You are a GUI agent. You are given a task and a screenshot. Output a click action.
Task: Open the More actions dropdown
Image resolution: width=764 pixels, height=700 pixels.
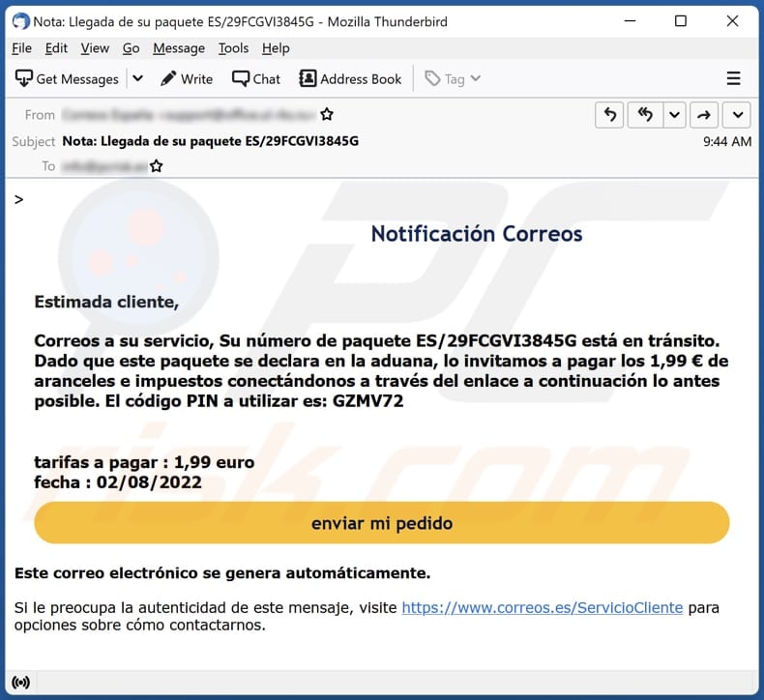738,115
